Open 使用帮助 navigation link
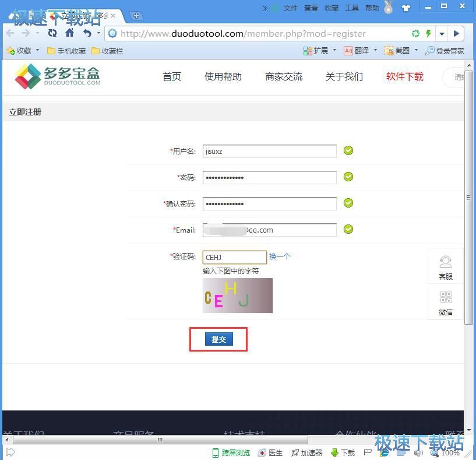 (x=223, y=76)
